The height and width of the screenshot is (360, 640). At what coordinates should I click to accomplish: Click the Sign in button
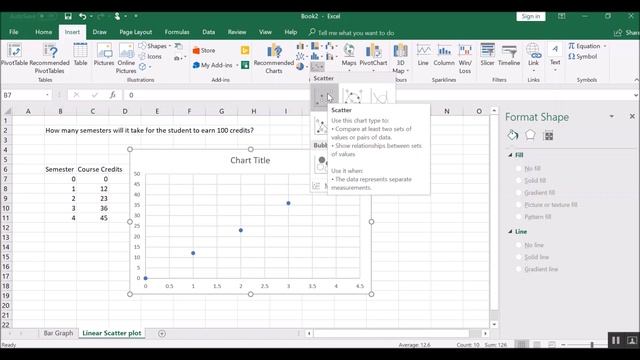(531, 16)
